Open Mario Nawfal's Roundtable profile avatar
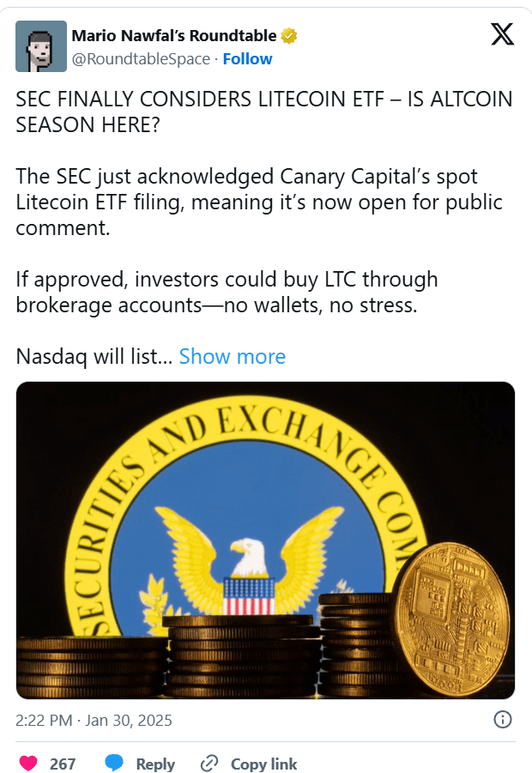 [41, 46]
